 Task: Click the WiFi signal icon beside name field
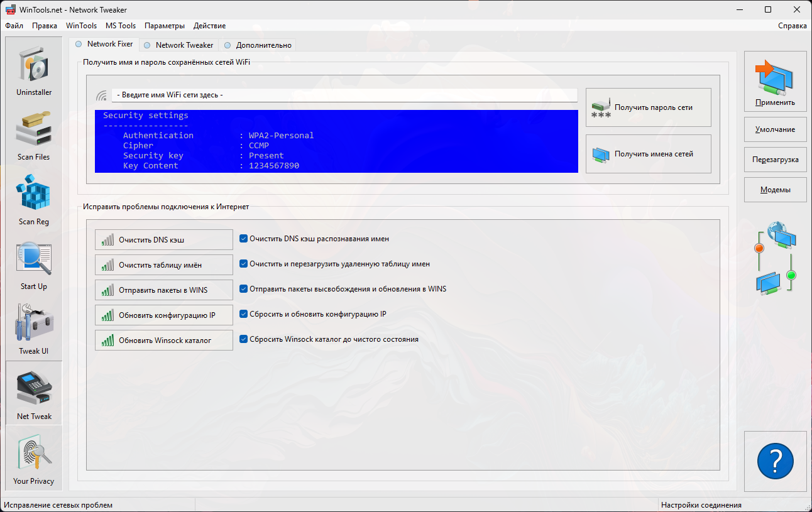point(101,96)
